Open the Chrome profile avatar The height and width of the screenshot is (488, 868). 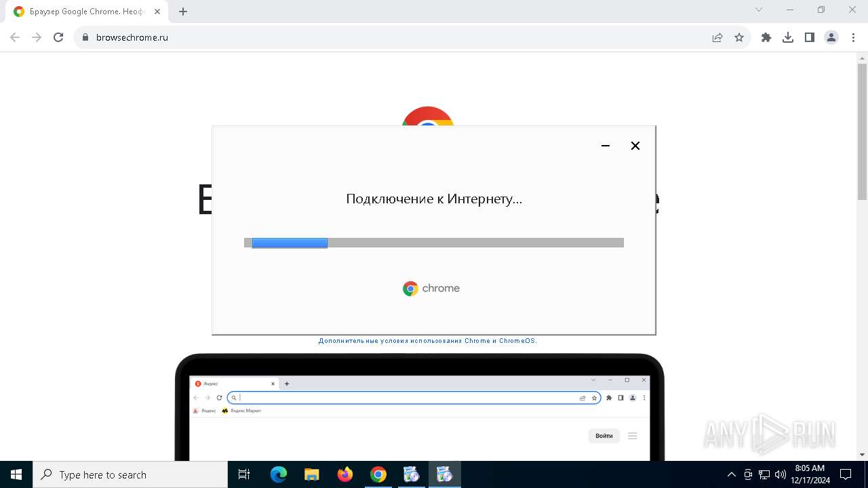(x=831, y=37)
